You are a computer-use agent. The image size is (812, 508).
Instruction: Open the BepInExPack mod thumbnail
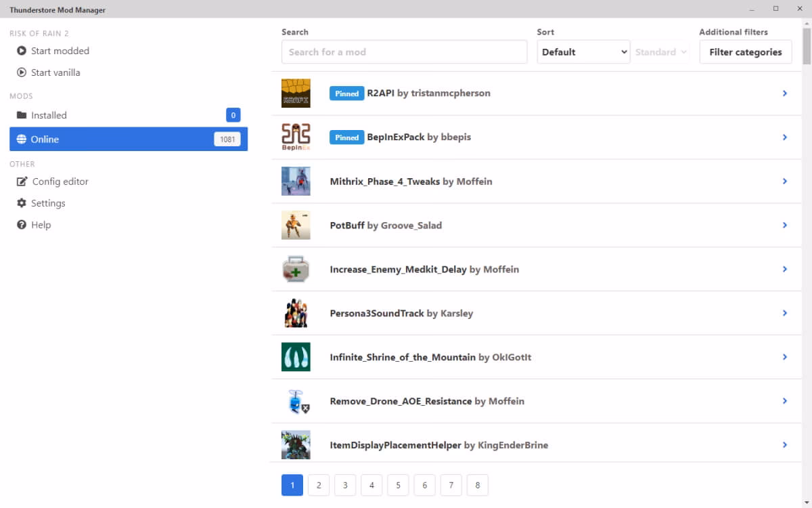click(x=296, y=137)
